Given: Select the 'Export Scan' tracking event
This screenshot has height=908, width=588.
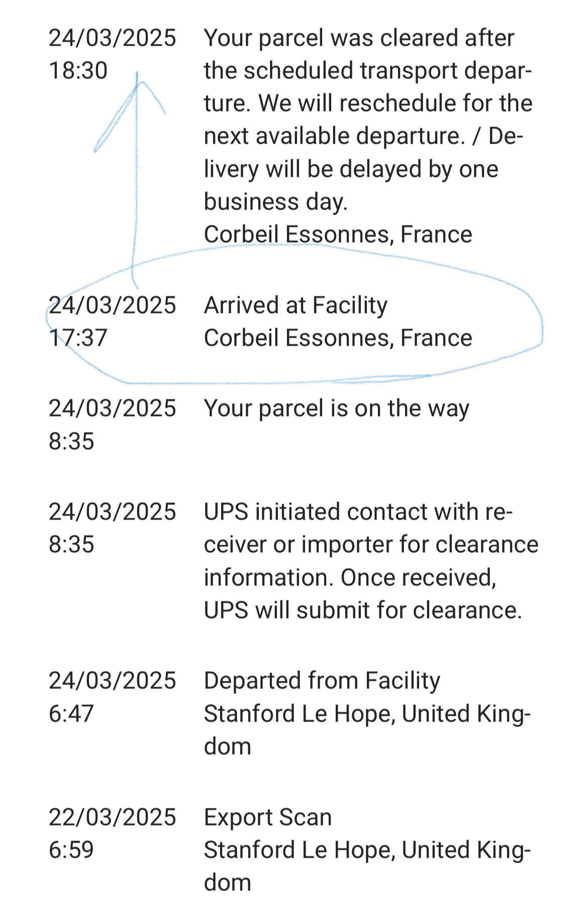Looking at the screenshot, I should (x=268, y=817).
